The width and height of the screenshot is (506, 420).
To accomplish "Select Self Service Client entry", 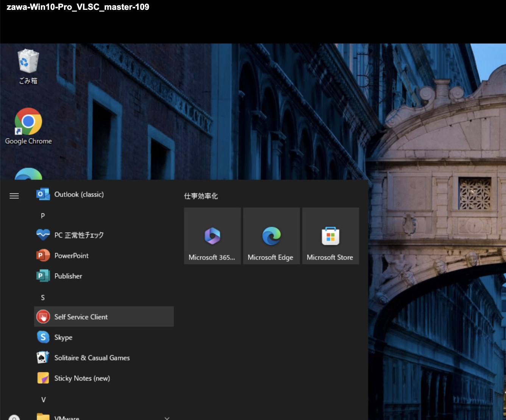I will [81, 317].
